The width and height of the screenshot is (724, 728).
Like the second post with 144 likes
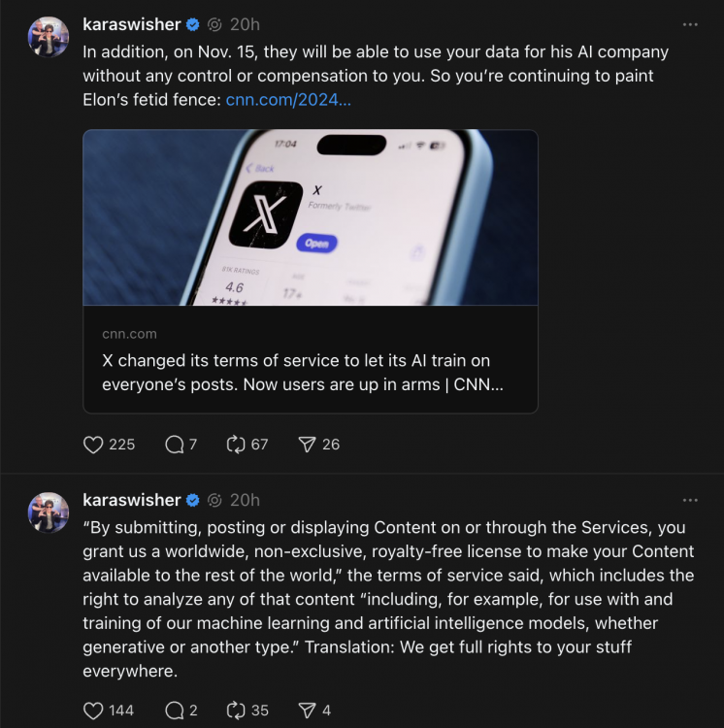pyautogui.click(x=94, y=711)
